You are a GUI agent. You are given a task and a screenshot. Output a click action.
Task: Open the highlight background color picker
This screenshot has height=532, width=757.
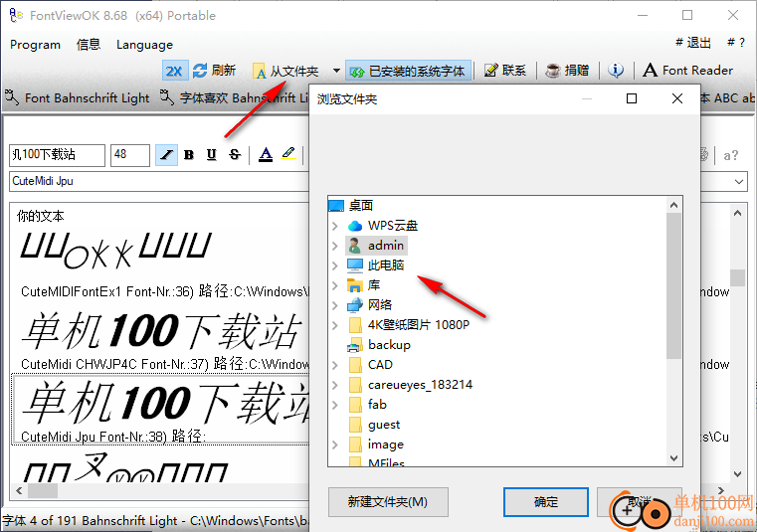(288, 154)
